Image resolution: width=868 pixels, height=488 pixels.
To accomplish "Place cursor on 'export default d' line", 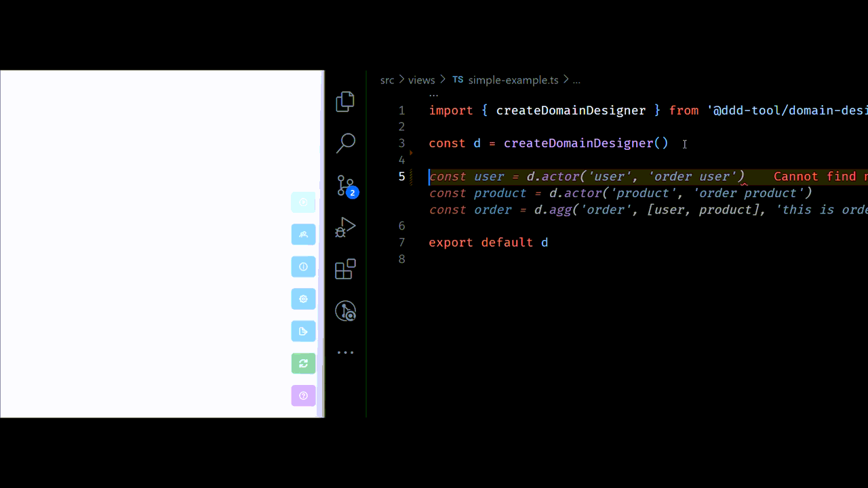I will coord(488,243).
